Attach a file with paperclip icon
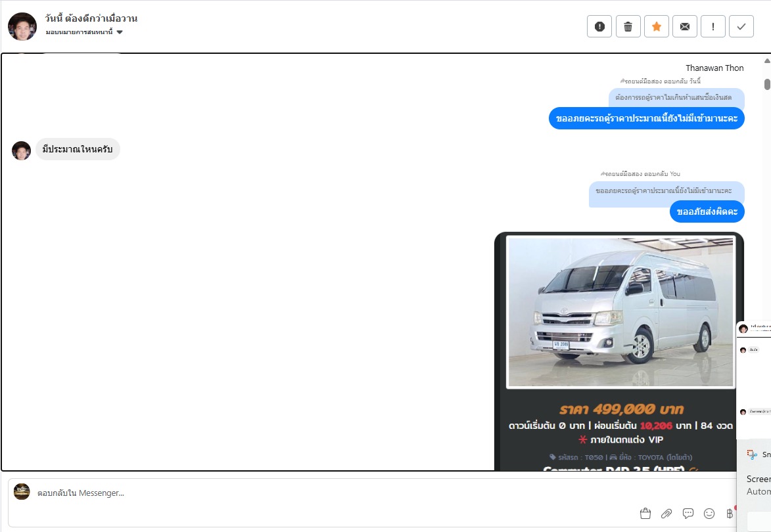The width and height of the screenshot is (771, 532). pyautogui.click(x=666, y=514)
